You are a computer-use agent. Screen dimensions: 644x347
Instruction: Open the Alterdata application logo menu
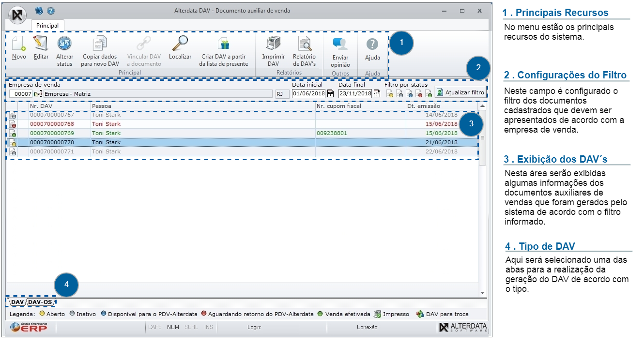pyautogui.click(x=17, y=14)
